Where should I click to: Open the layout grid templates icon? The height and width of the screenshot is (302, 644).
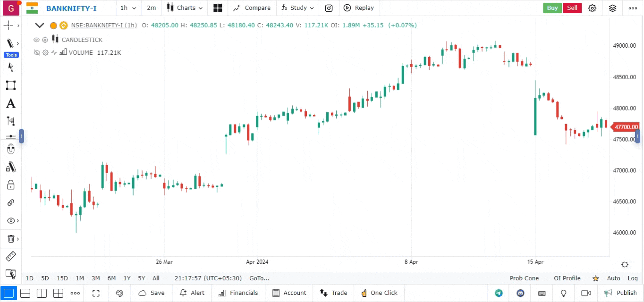click(x=218, y=8)
